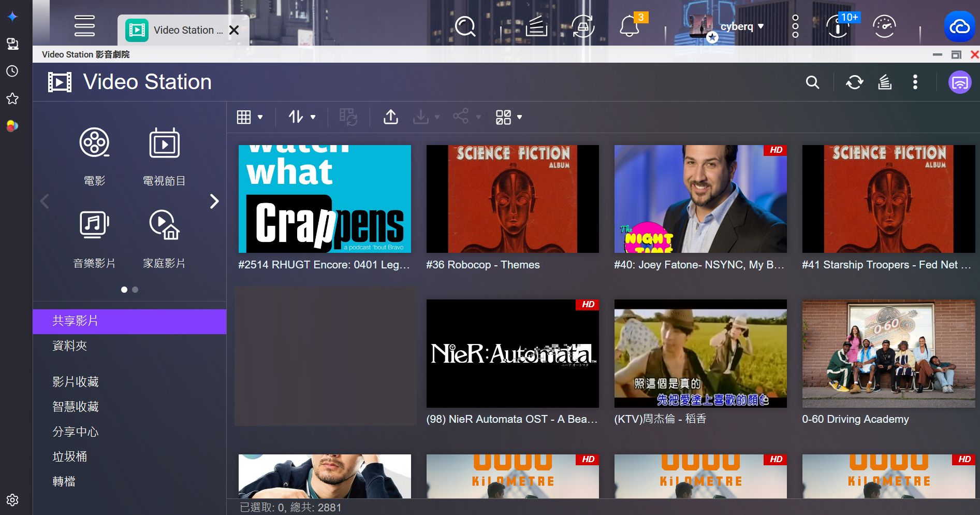Open #2514 RHUGT Encore video thumbnail
Screen dimensions: 980x515
tap(325, 199)
